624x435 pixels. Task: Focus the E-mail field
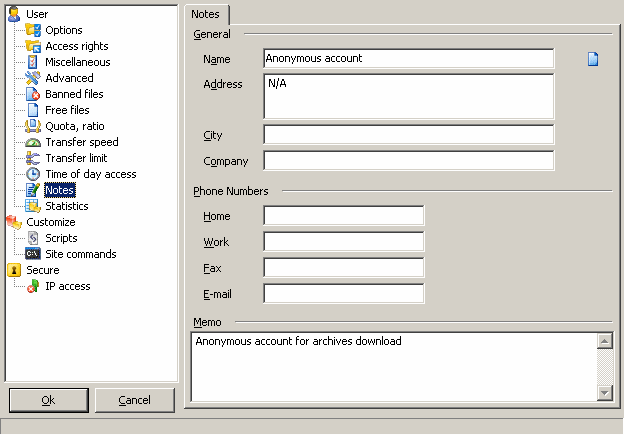[344, 294]
